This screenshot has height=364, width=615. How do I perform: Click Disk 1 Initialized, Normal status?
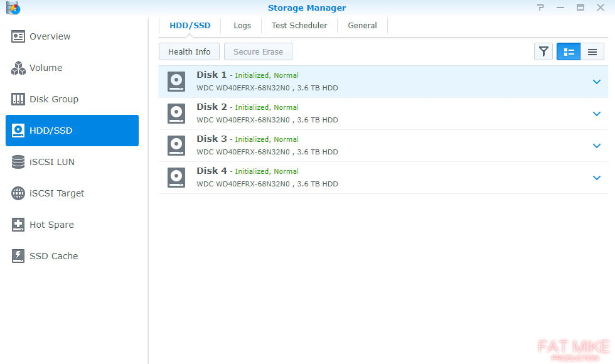coord(267,75)
